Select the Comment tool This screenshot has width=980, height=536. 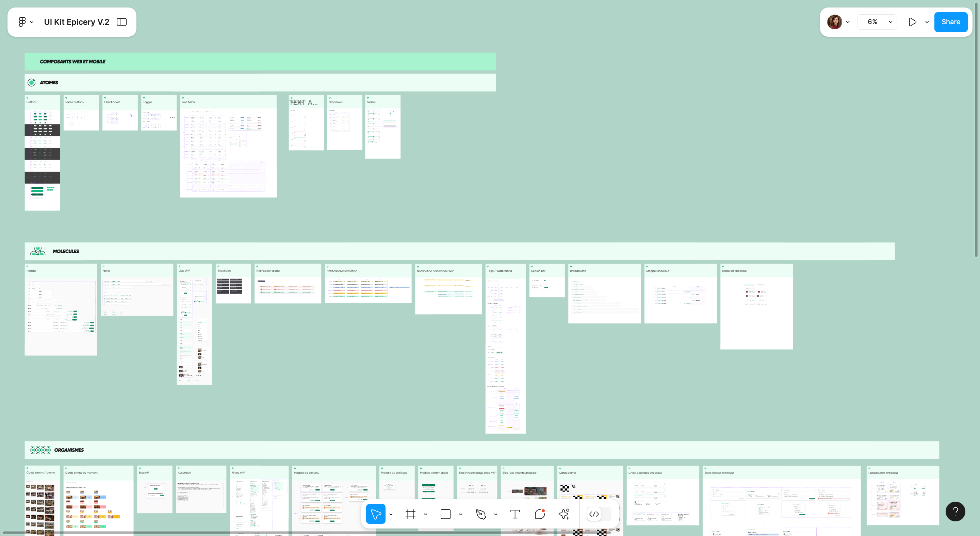coord(540,514)
